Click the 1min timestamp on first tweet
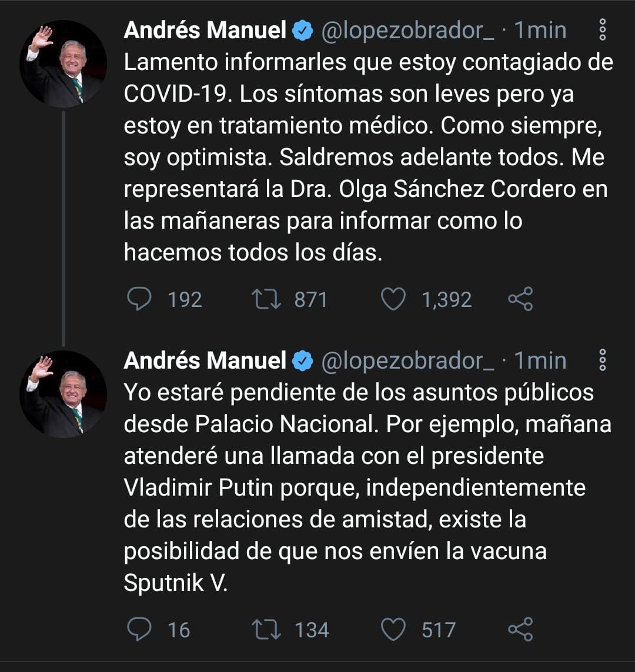 click(x=540, y=31)
